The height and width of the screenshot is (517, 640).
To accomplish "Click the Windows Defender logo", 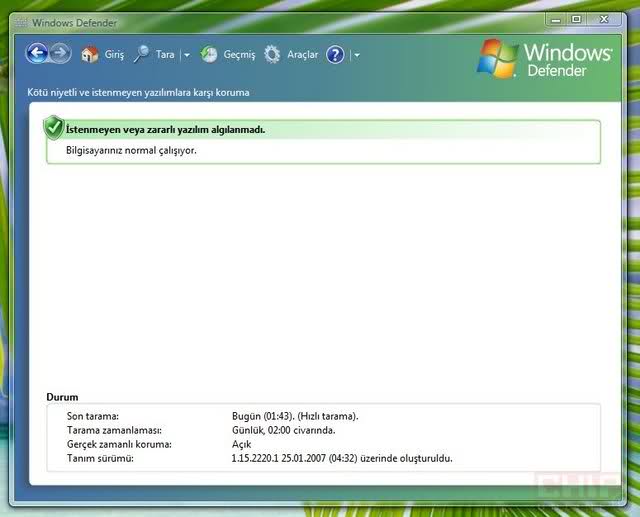I will [545, 59].
